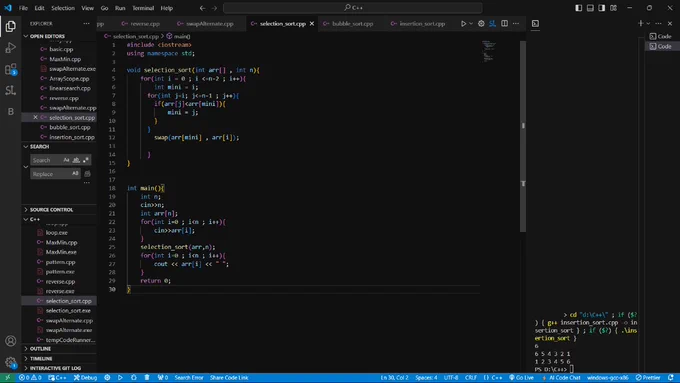Viewport: 680px width, 383px height.
Task: Click the status bar play icon
Action: 120,378
